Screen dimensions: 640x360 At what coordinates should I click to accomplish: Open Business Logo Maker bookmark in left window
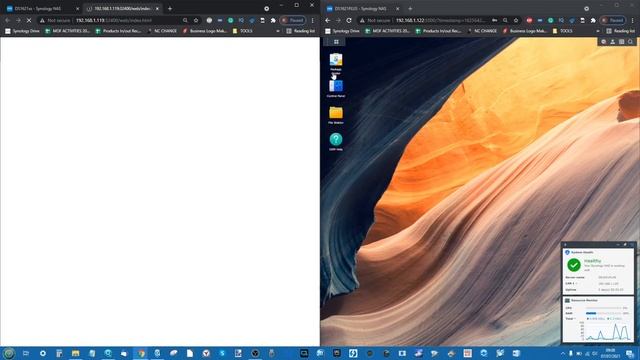[x=204, y=31]
